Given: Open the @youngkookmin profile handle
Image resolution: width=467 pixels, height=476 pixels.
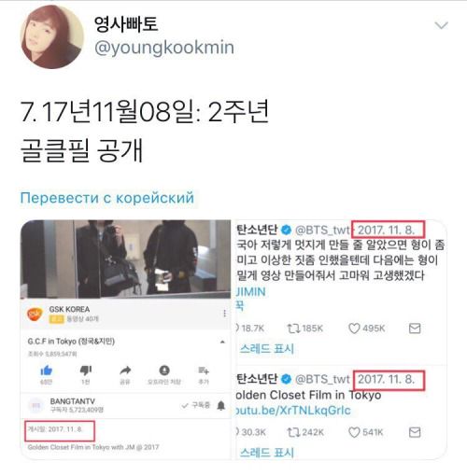Looking at the screenshot, I should (x=164, y=48).
